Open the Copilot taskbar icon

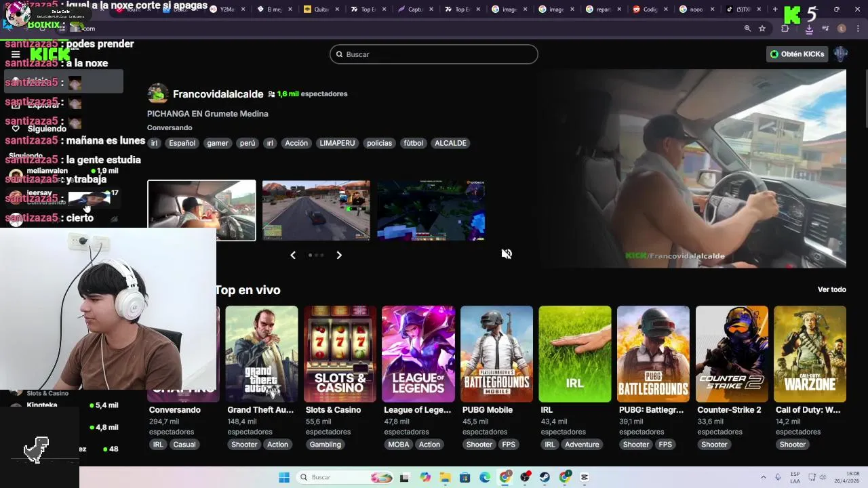coord(425,477)
